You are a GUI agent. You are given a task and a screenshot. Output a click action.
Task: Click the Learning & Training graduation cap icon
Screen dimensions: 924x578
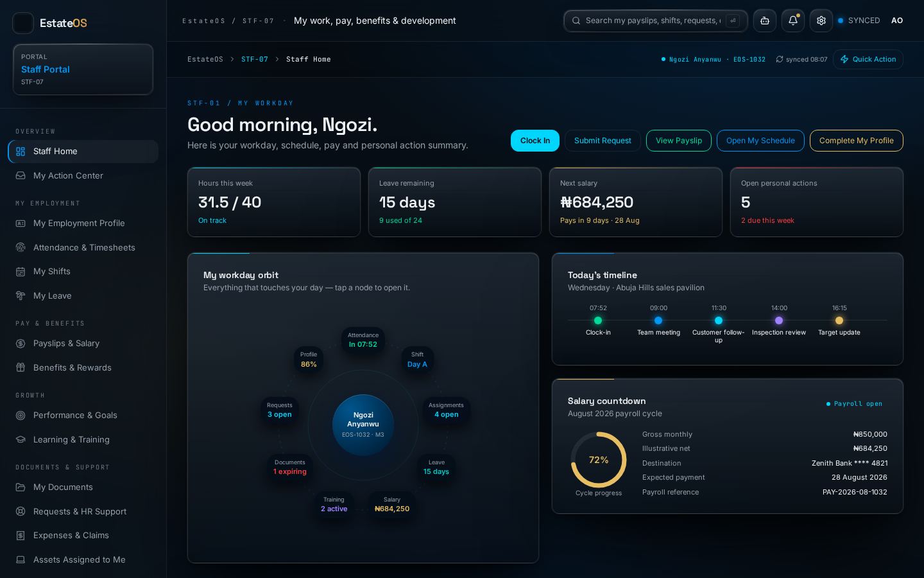coord(21,439)
